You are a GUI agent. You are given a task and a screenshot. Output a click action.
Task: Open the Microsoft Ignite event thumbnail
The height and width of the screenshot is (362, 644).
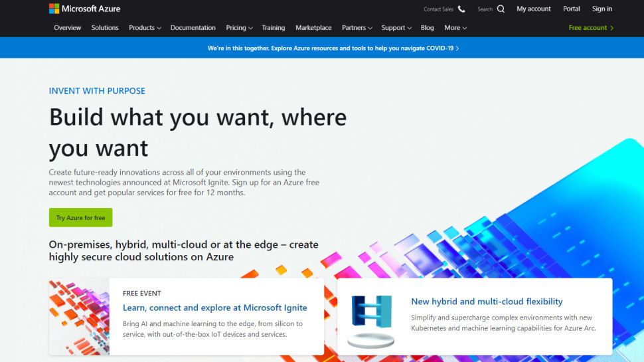tap(79, 317)
